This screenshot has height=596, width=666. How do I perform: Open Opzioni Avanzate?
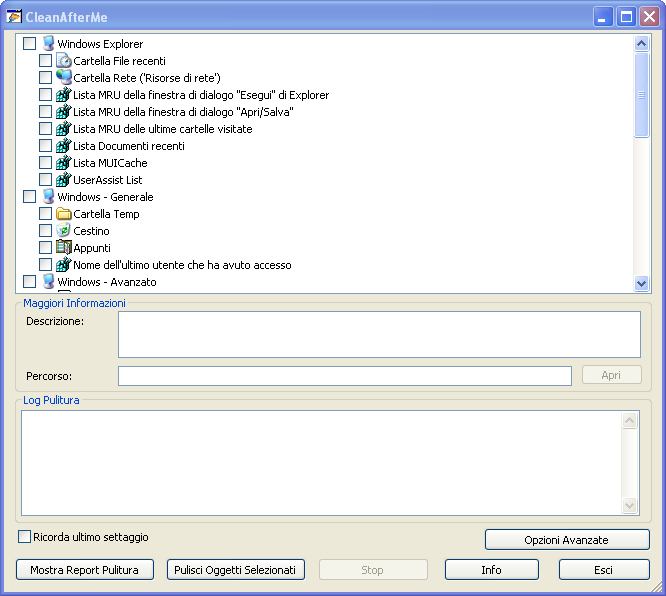pos(567,540)
